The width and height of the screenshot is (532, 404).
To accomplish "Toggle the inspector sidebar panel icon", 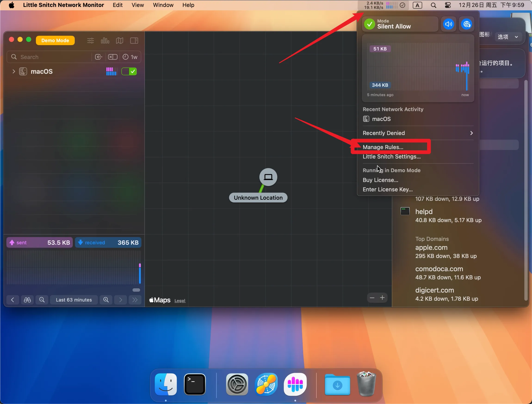I will click(134, 41).
